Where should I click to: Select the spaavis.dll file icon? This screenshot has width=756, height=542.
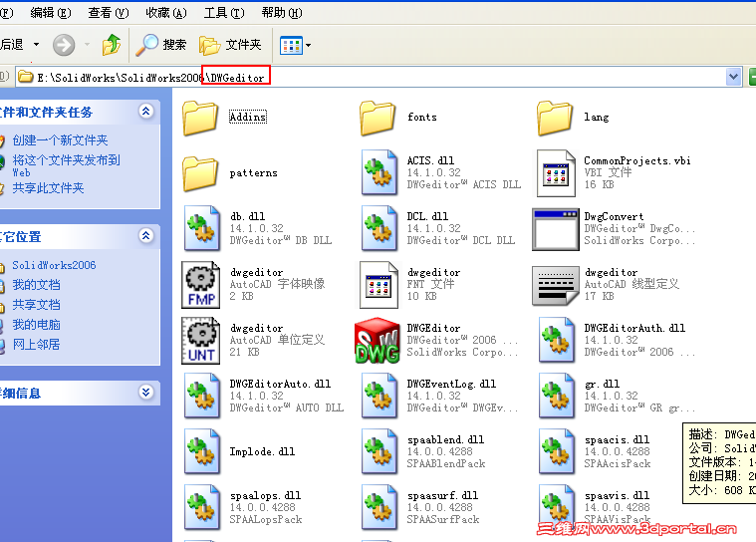(557, 508)
